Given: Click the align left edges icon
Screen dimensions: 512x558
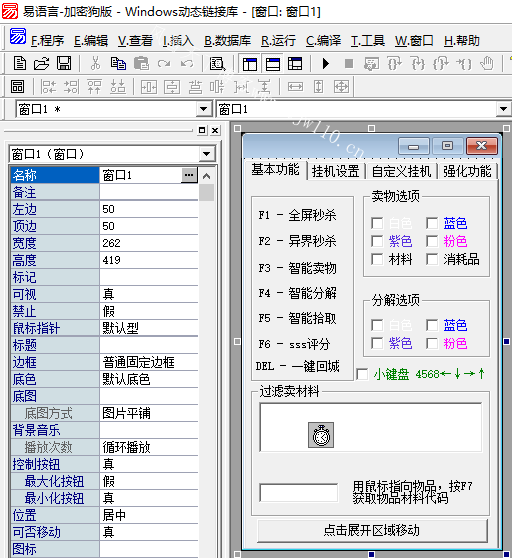Looking at the screenshot, I should pos(48,86).
